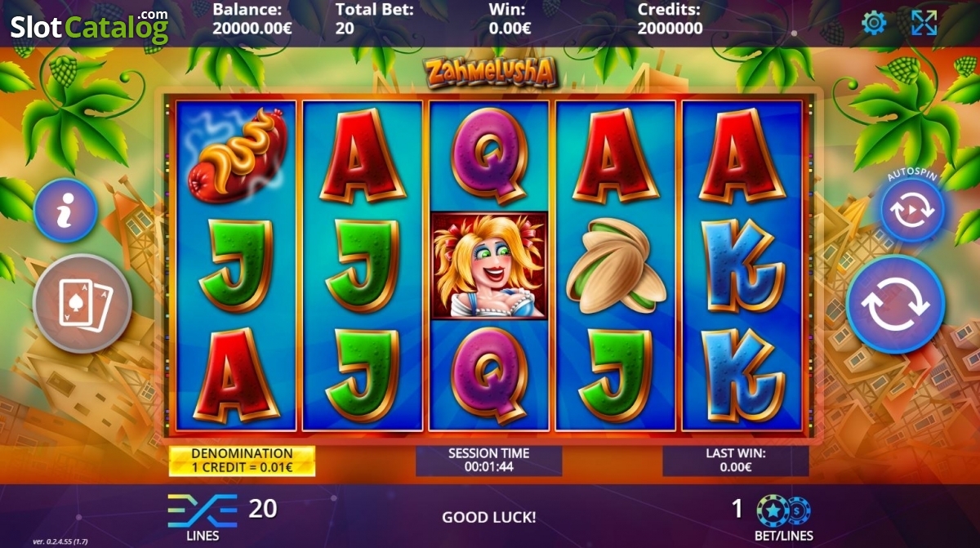Spin the reels with the big spin button
Viewport: 980px width, 548px height.
[896, 304]
